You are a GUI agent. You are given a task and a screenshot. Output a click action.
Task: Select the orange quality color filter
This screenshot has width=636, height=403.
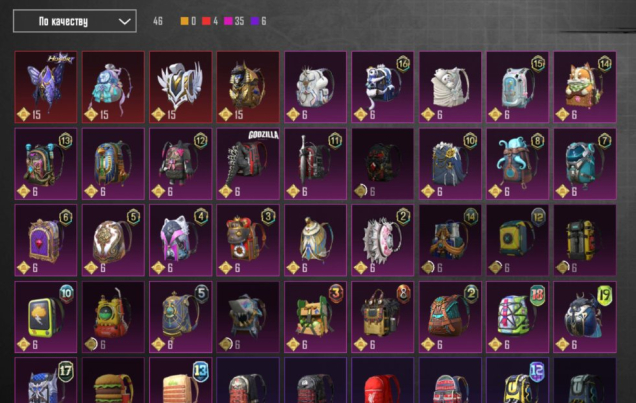pyautogui.click(x=185, y=21)
